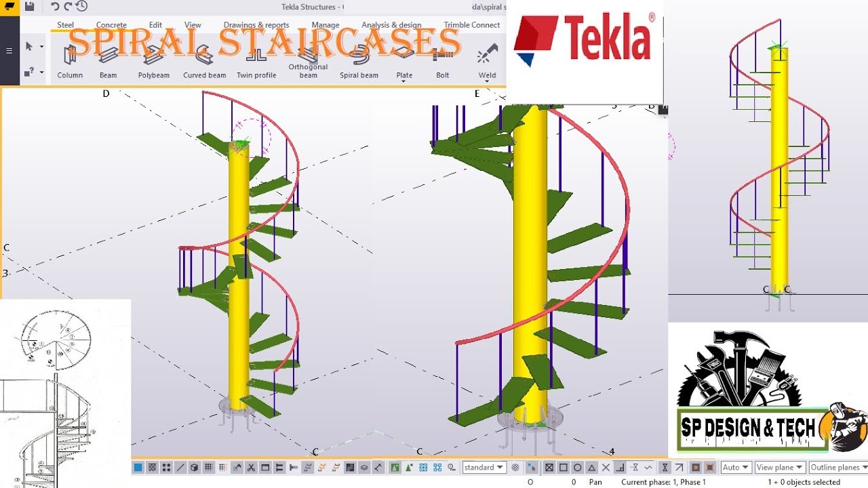Open the Undo history clock icon

(81, 7)
